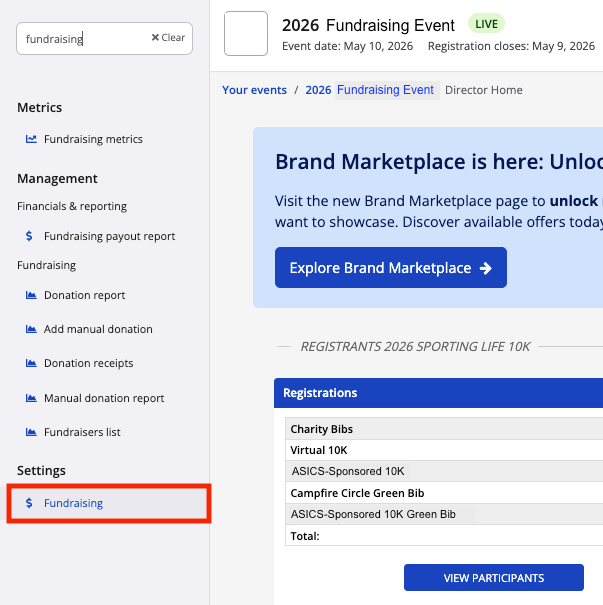Click the dollar icon beside Fundraising settings
The width and height of the screenshot is (603, 605).
pyautogui.click(x=30, y=504)
